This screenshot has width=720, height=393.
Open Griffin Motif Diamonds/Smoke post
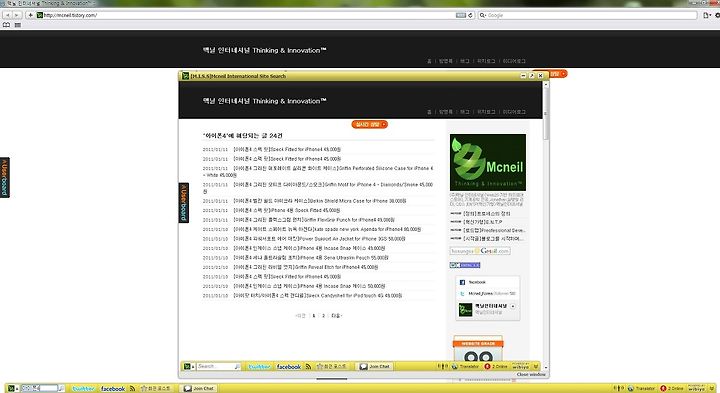tap(318, 187)
